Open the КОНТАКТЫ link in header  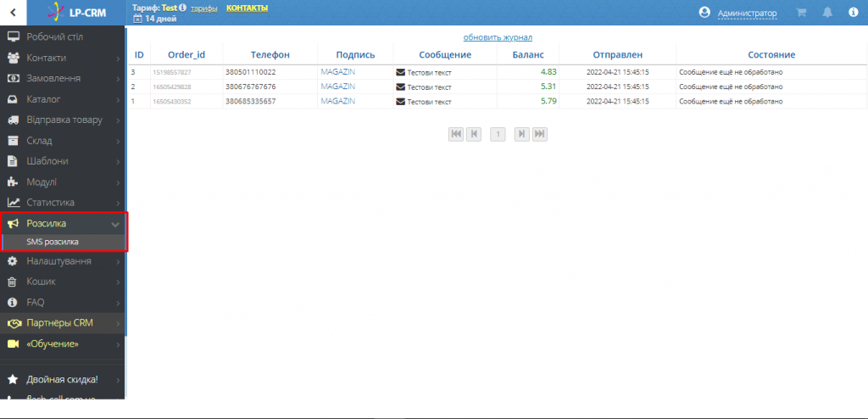[x=247, y=8]
